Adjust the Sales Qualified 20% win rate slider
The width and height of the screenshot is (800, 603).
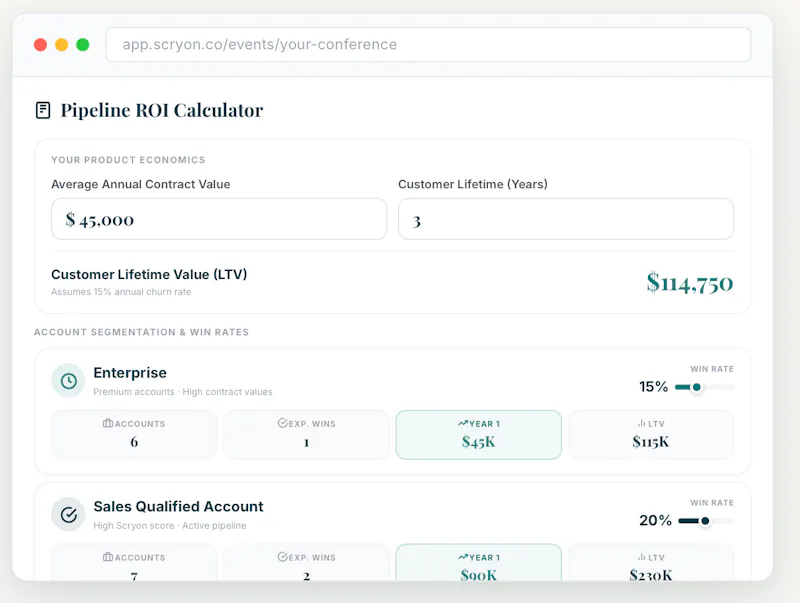click(706, 521)
